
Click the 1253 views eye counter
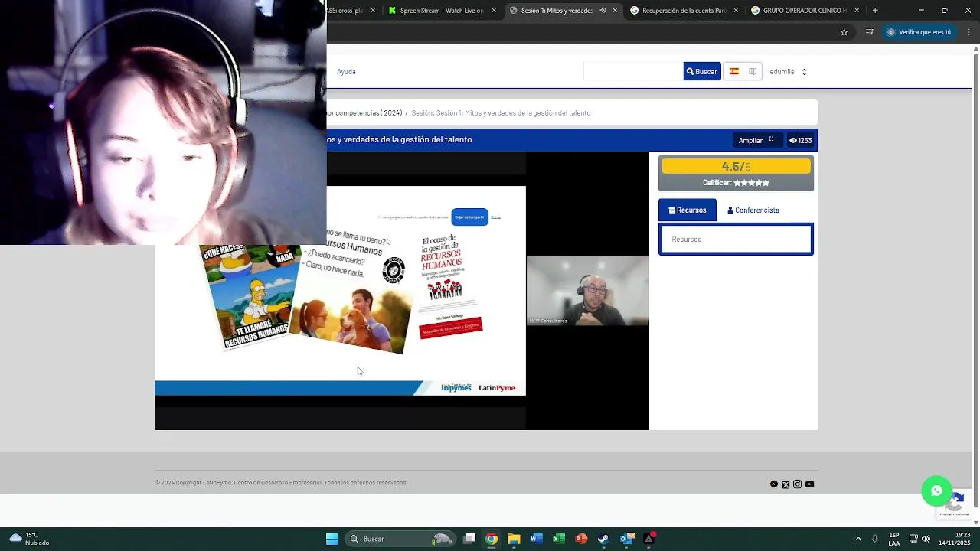click(800, 140)
